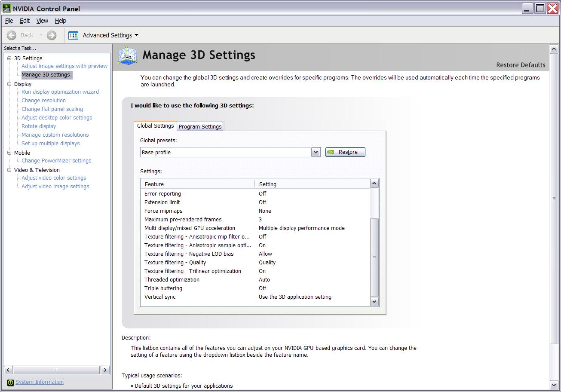Click the task pane scroll-right arrow
This screenshot has width=561, height=392.
point(105,370)
